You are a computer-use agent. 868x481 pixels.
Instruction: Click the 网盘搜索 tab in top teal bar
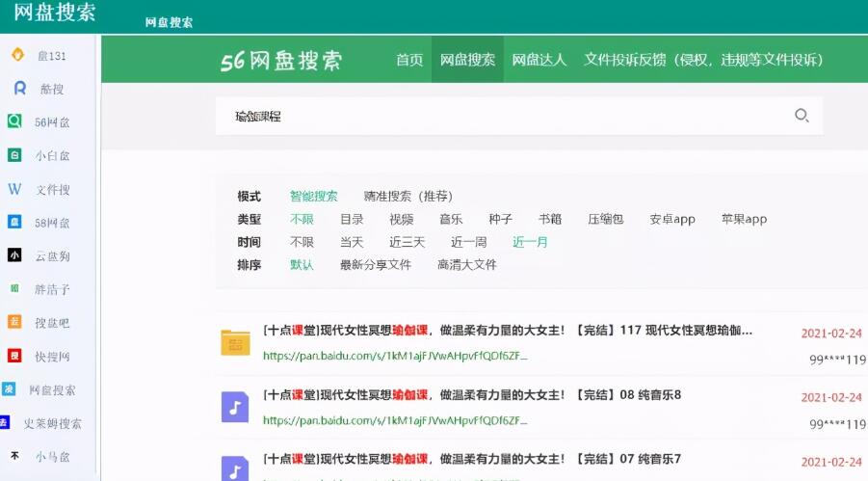[169, 22]
